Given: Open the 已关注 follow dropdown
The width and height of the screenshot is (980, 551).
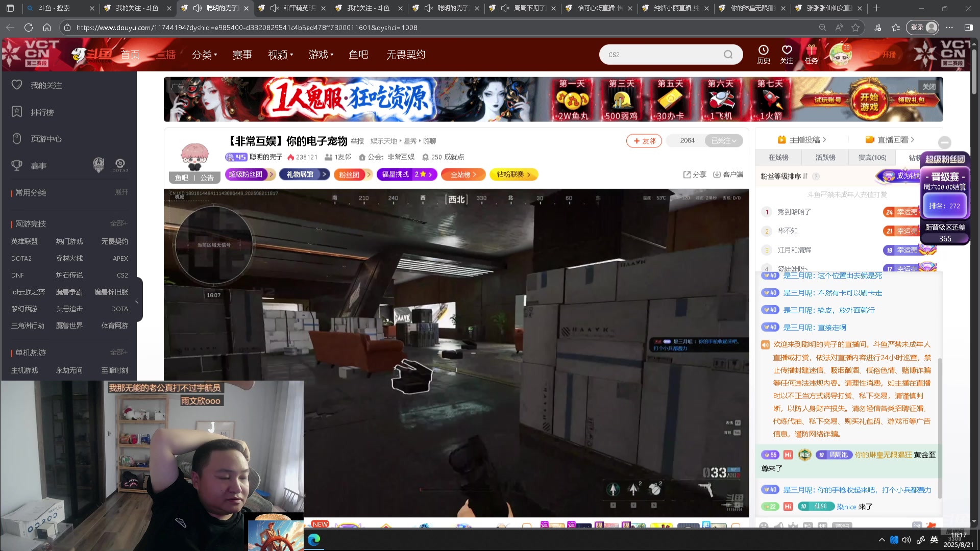Looking at the screenshot, I should point(723,141).
